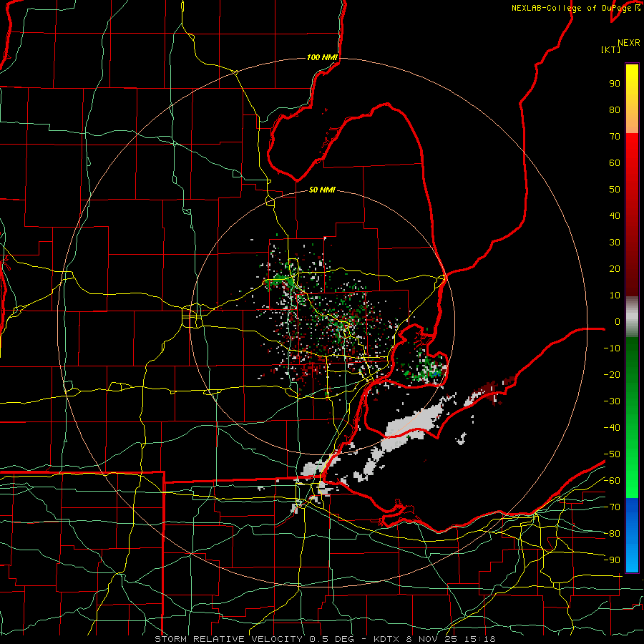Click the positive 70 knot scale value
This screenshot has height=644, width=644.
click(615, 137)
